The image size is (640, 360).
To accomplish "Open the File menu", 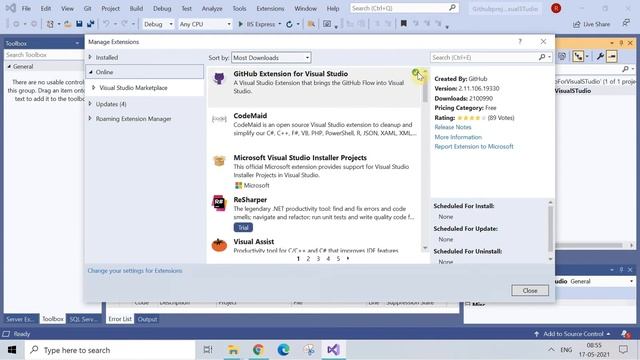I will pos(26,8).
